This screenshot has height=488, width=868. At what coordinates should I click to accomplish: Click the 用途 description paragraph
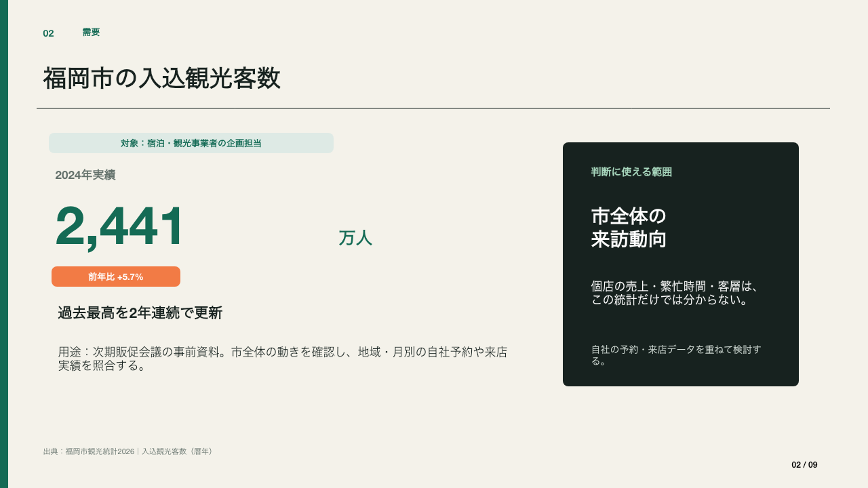(x=283, y=359)
